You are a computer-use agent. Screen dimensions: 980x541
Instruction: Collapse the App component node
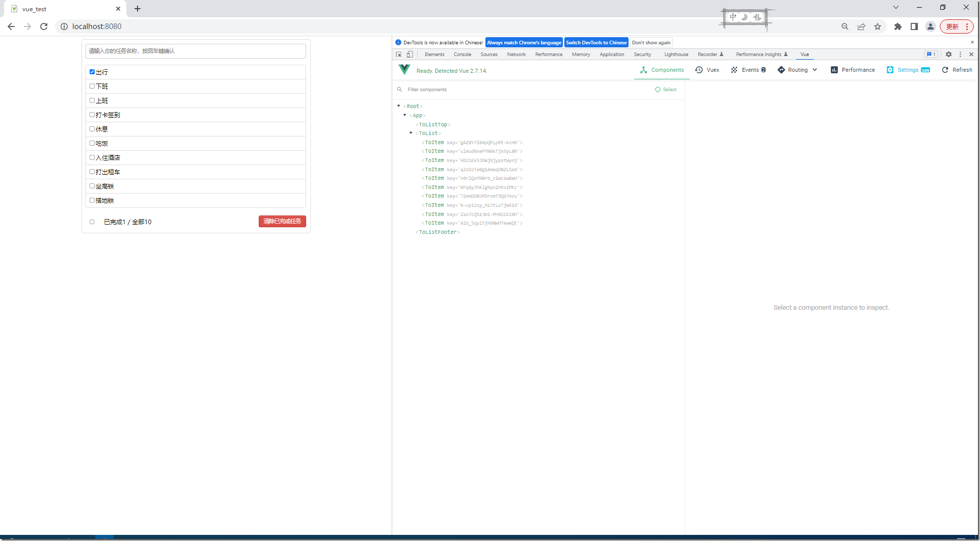point(405,115)
